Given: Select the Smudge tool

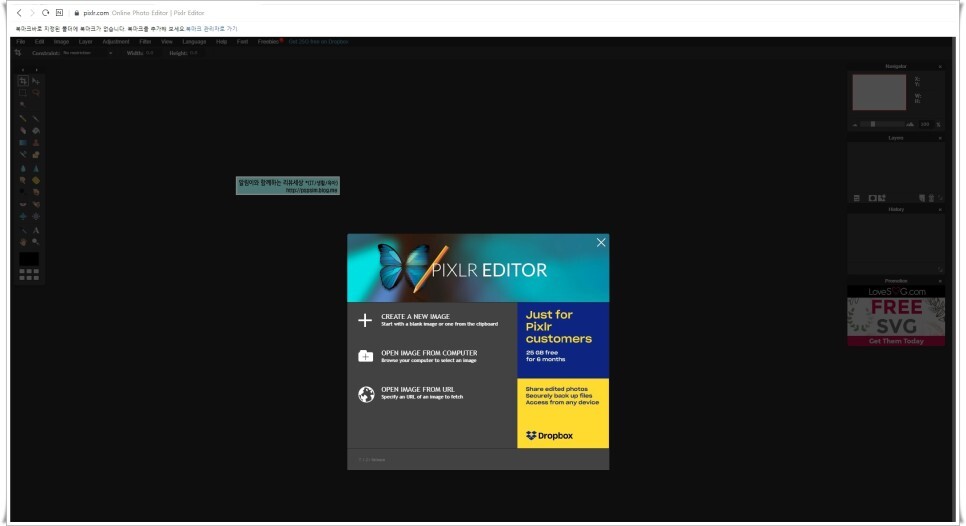Looking at the screenshot, I should tap(23, 180).
